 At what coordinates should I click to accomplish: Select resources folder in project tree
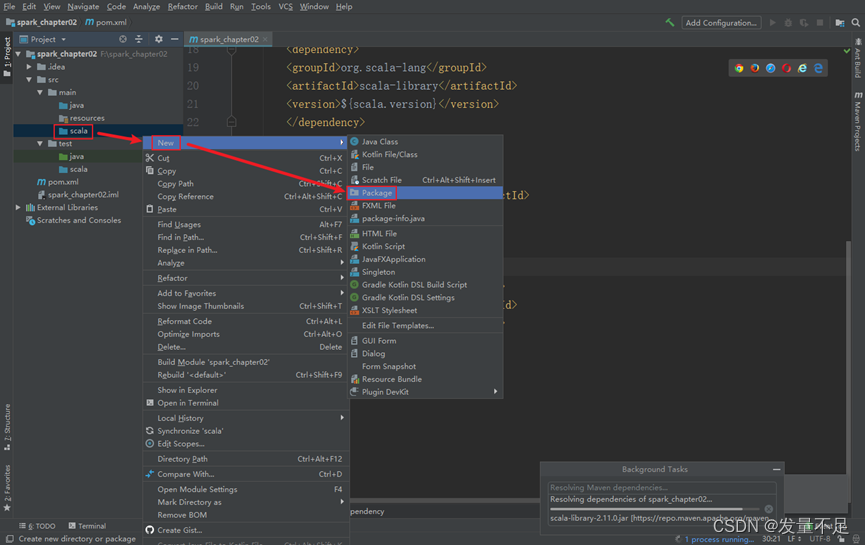coord(82,118)
